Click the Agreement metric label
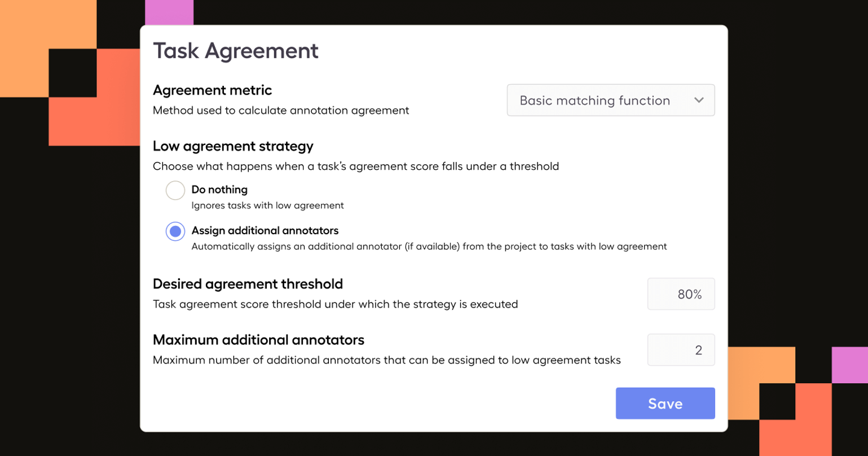 click(x=212, y=90)
